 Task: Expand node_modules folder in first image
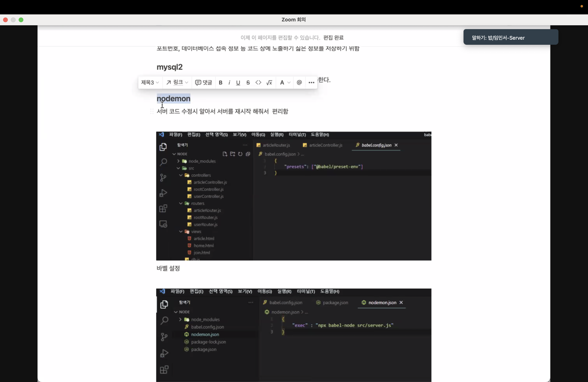(178, 161)
